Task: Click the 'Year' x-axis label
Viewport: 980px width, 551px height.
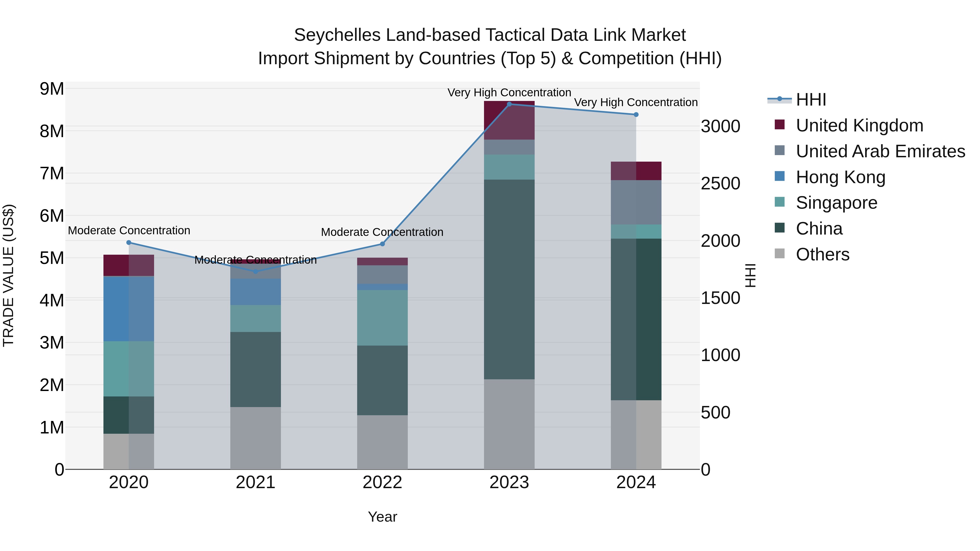Action: point(383,517)
